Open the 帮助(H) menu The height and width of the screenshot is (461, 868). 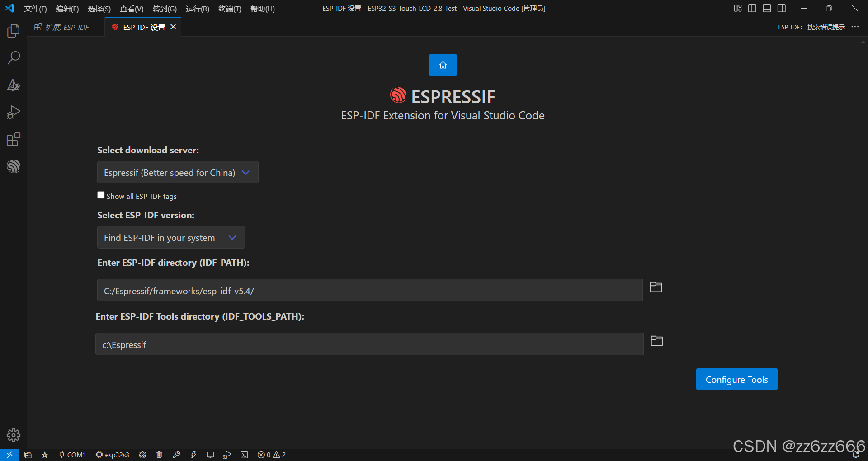point(263,9)
